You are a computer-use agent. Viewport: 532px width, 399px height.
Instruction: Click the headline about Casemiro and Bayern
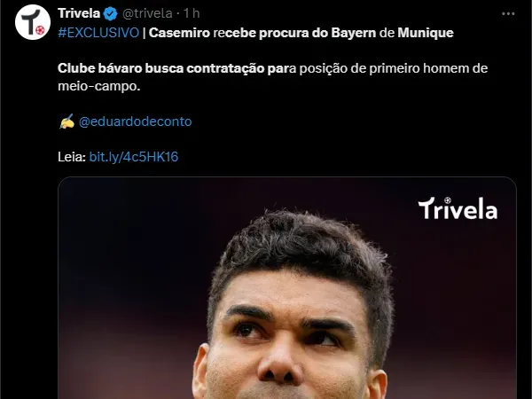click(x=301, y=33)
